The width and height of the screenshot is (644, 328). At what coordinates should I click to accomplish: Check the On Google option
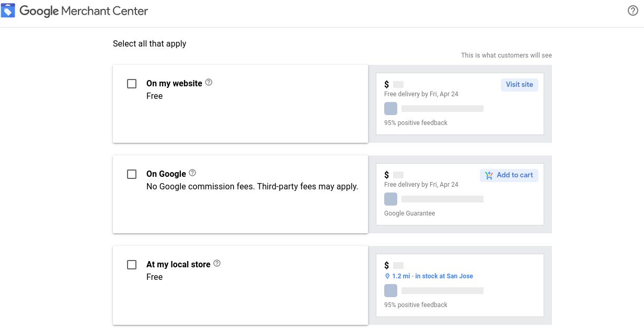pos(132,174)
